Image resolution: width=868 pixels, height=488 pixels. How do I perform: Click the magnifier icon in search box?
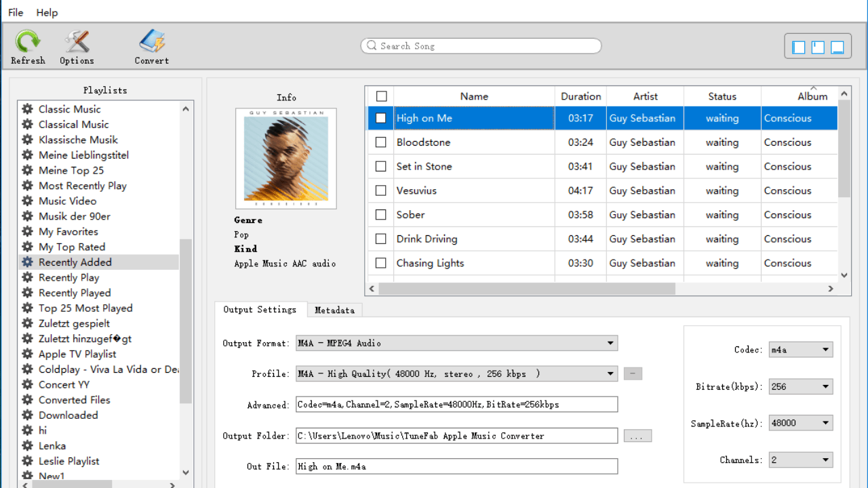(371, 46)
